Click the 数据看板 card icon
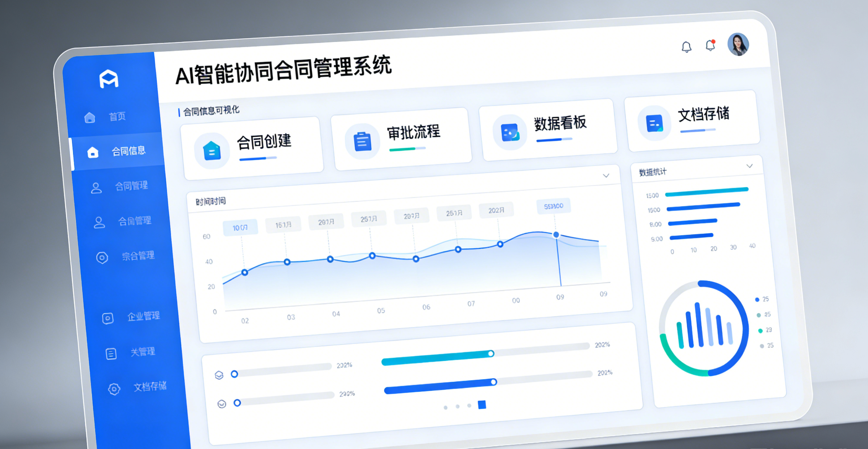 [x=509, y=132]
